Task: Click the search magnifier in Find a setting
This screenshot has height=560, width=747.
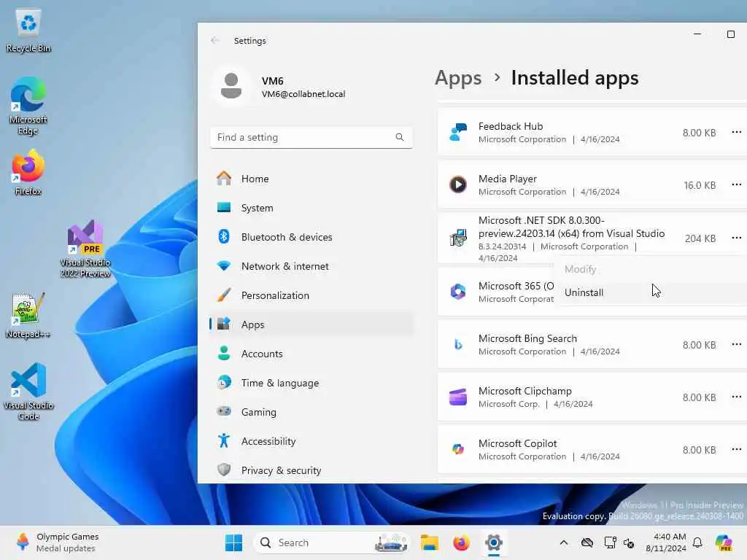Action: click(400, 137)
